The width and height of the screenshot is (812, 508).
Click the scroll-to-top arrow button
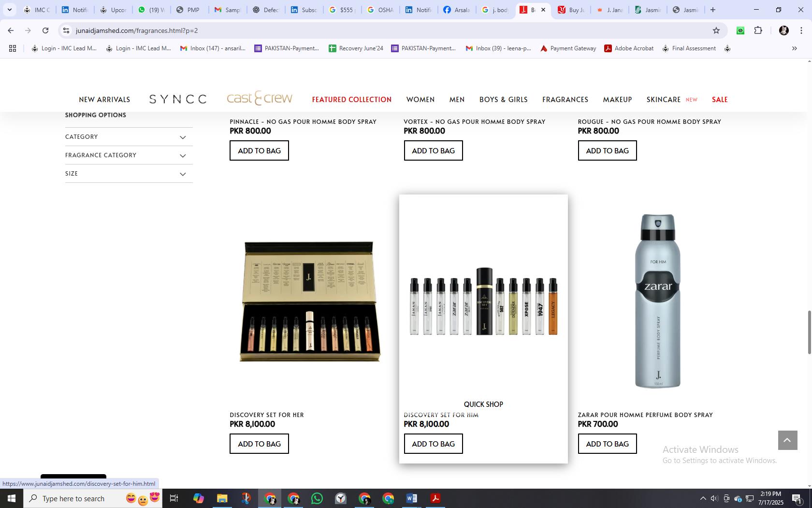(x=788, y=440)
